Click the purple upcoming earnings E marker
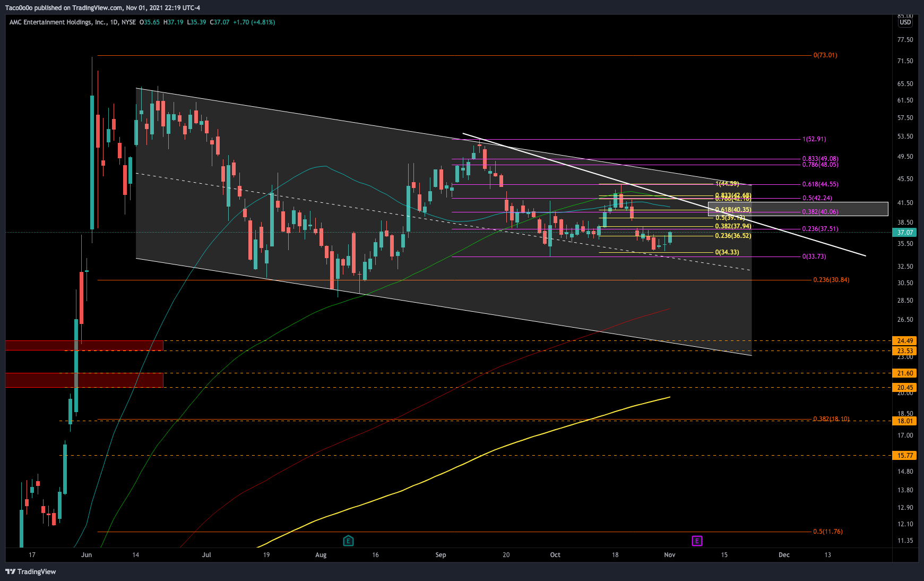The height and width of the screenshot is (581, 924). click(697, 541)
